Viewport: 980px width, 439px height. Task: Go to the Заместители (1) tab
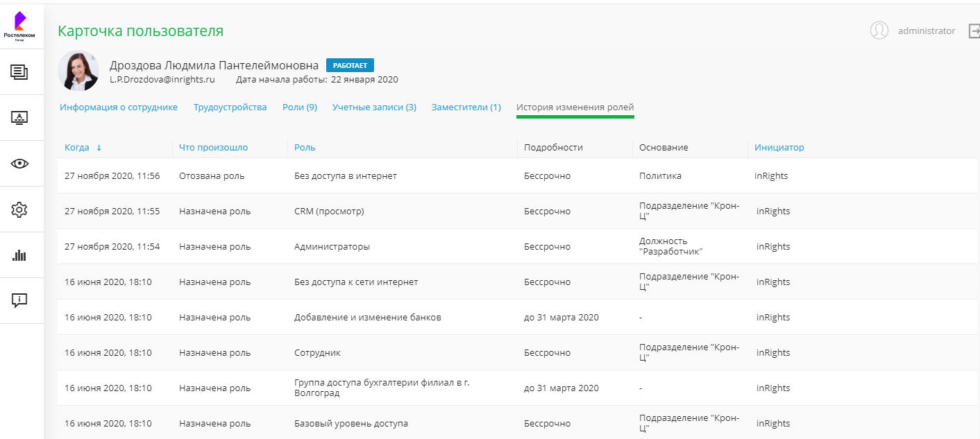tap(466, 107)
